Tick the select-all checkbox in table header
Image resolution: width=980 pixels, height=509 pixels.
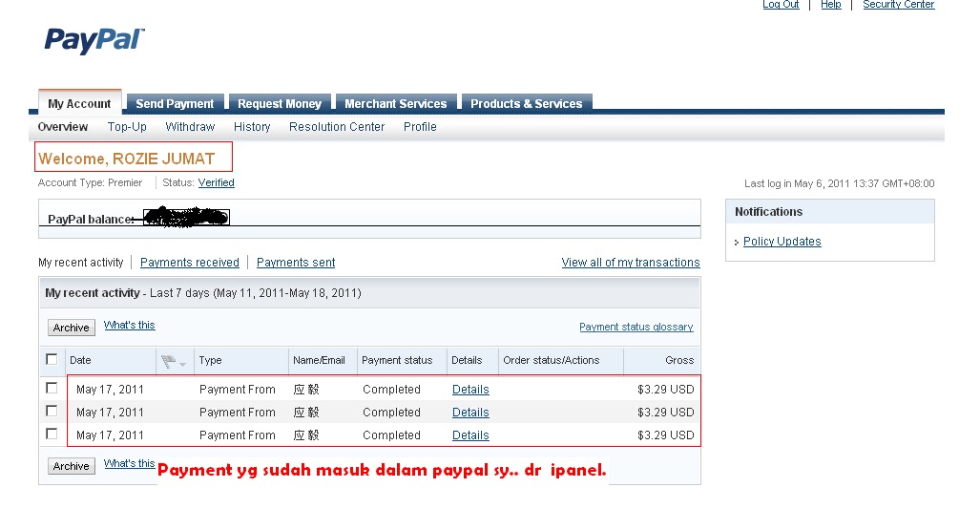click(x=52, y=360)
